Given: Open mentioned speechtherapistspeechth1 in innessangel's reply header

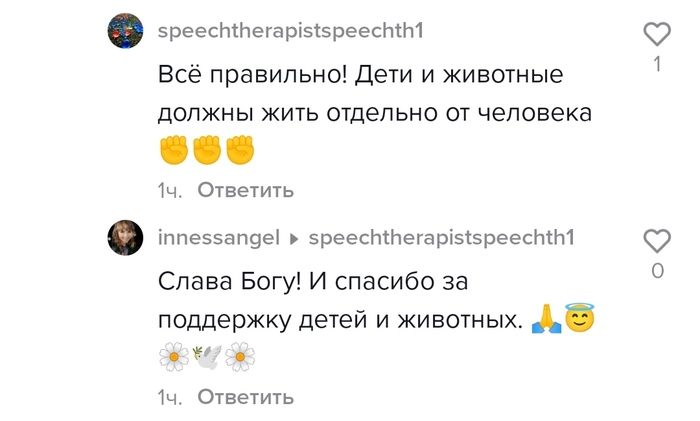Looking at the screenshot, I should point(442,238).
